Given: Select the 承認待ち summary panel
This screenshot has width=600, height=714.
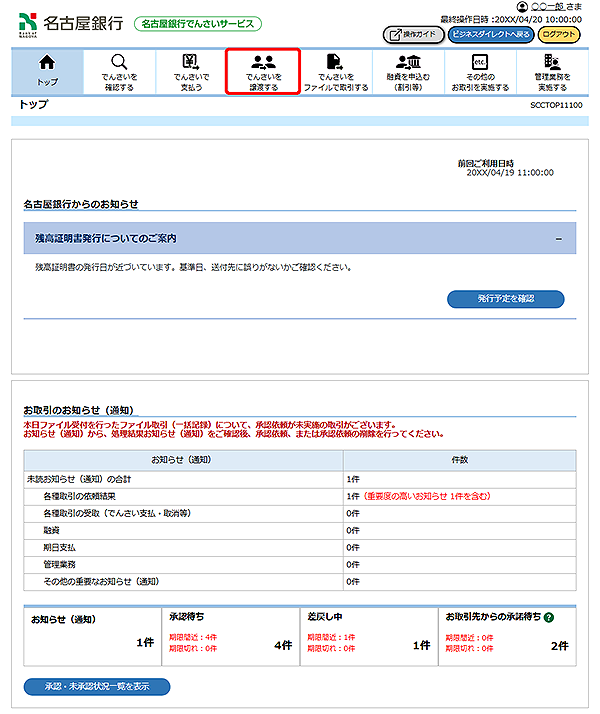Looking at the screenshot, I should pyautogui.click(x=229, y=635).
